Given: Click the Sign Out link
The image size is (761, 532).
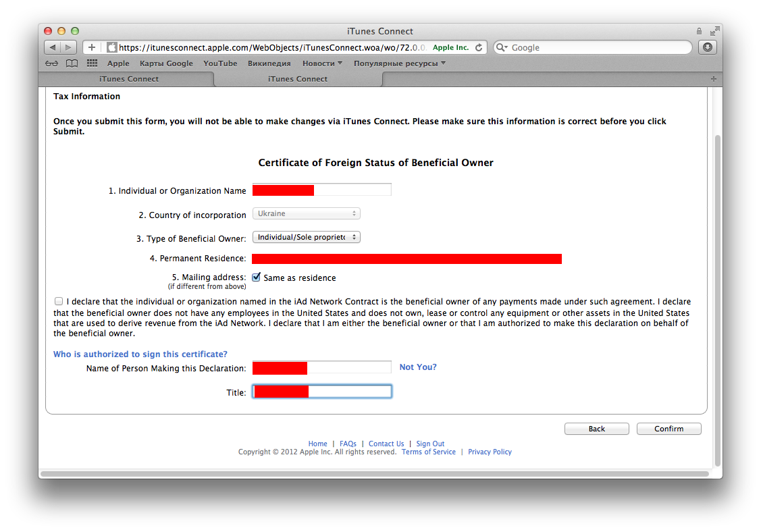Looking at the screenshot, I should point(430,444).
